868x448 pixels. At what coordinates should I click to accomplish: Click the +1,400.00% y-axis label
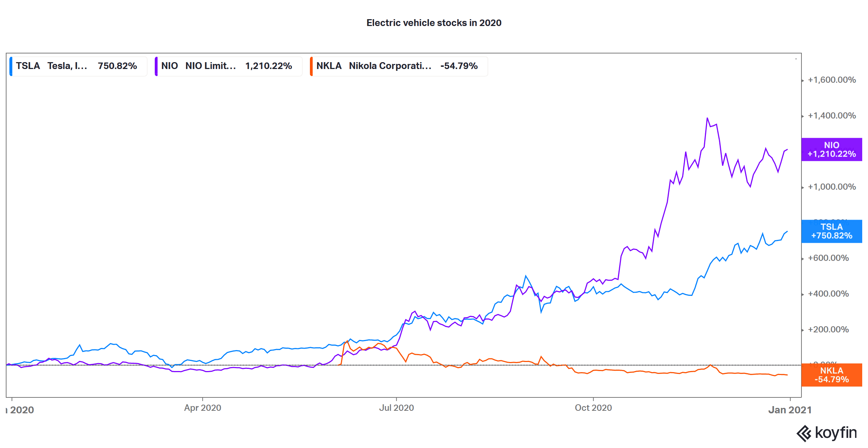click(832, 116)
